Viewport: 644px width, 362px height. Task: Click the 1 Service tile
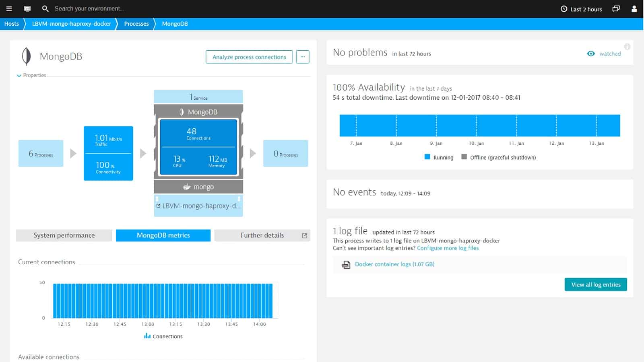198,97
